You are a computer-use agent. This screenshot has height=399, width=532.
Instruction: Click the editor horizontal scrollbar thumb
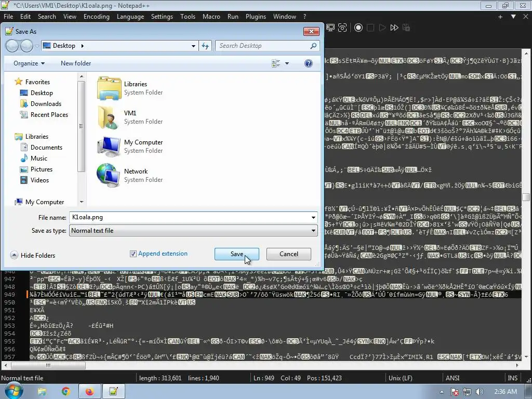click(x=48, y=365)
